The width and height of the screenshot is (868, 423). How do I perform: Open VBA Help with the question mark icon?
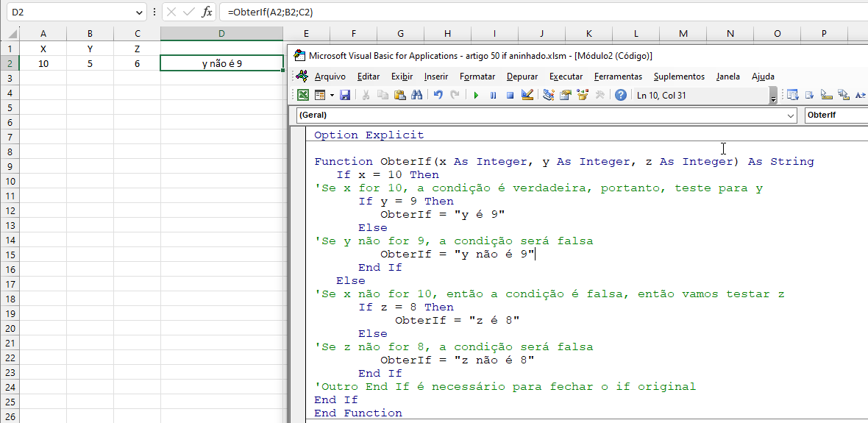(x=621, y=95)
